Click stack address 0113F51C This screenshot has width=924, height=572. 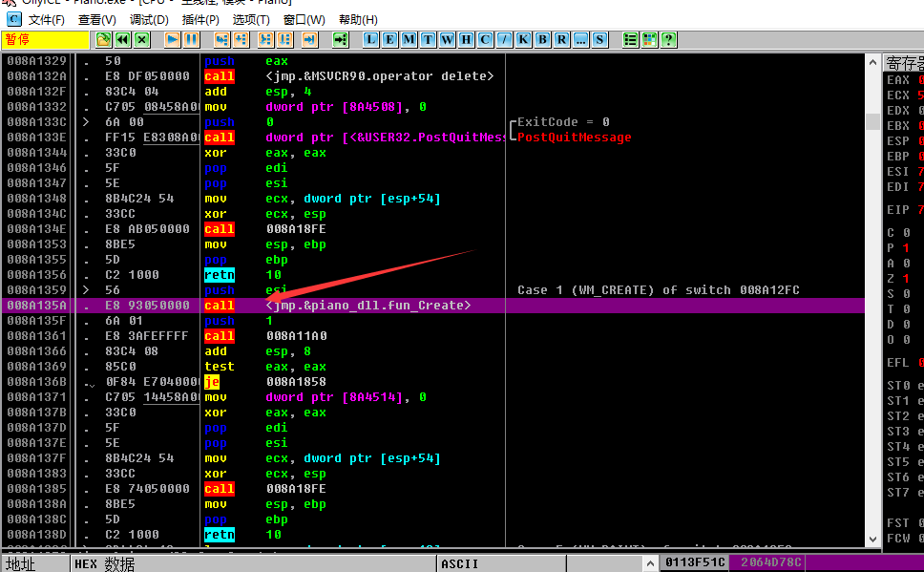click(695, 562)
